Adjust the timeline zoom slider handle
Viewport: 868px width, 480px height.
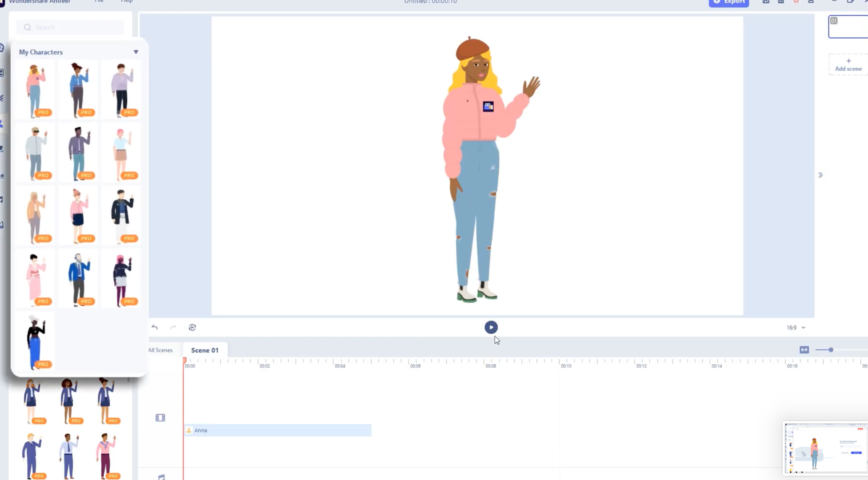pos(831,350)
